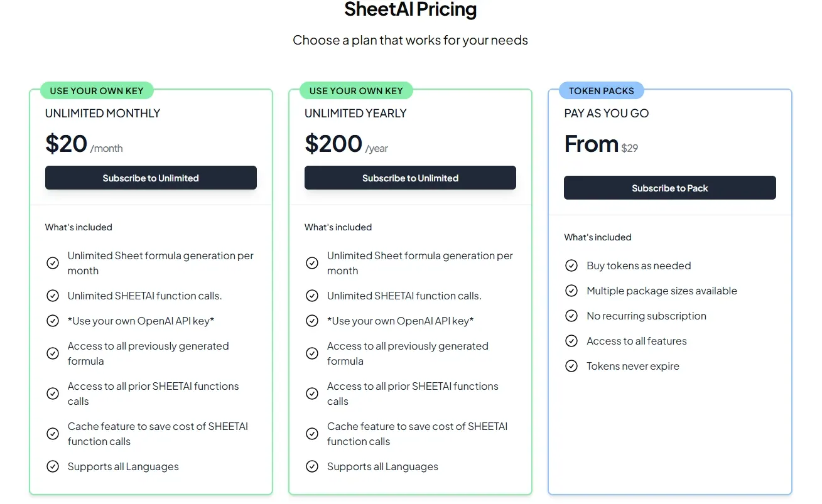Screen dimensions: 822x504
Task: Click checkmark next to "Multiple package sizes available"
Action: coord(571,291)
